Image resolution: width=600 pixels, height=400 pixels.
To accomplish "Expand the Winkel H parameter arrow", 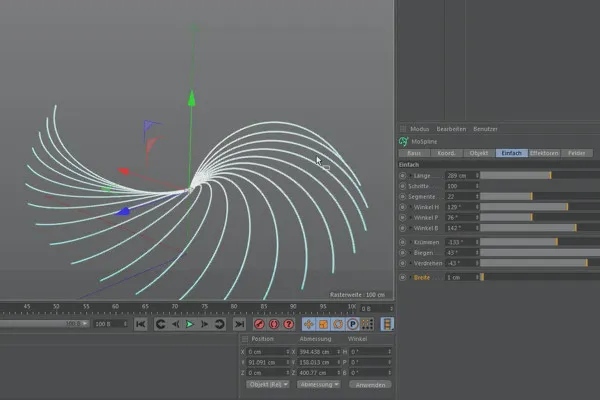I will point(411,207).
